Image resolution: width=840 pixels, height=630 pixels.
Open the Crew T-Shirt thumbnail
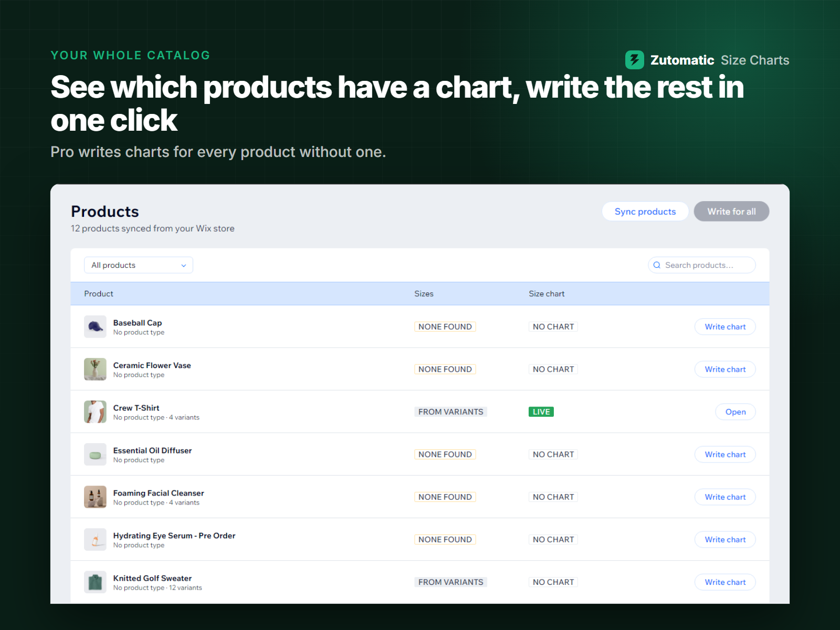point(95,412)
